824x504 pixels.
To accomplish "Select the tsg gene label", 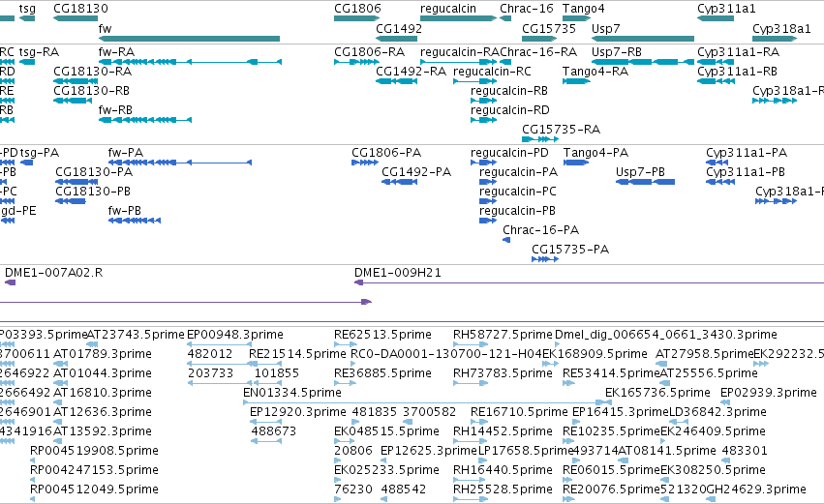I will (27, 9).
